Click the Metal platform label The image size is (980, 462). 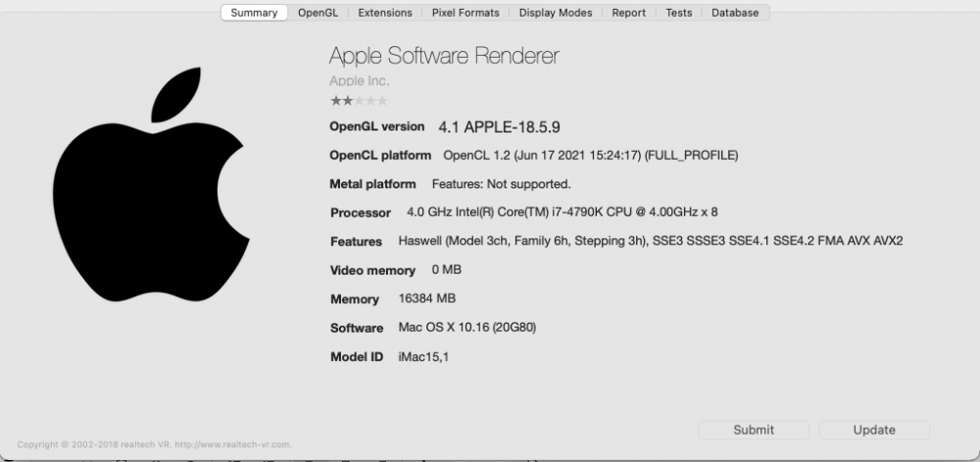(372, 183)
